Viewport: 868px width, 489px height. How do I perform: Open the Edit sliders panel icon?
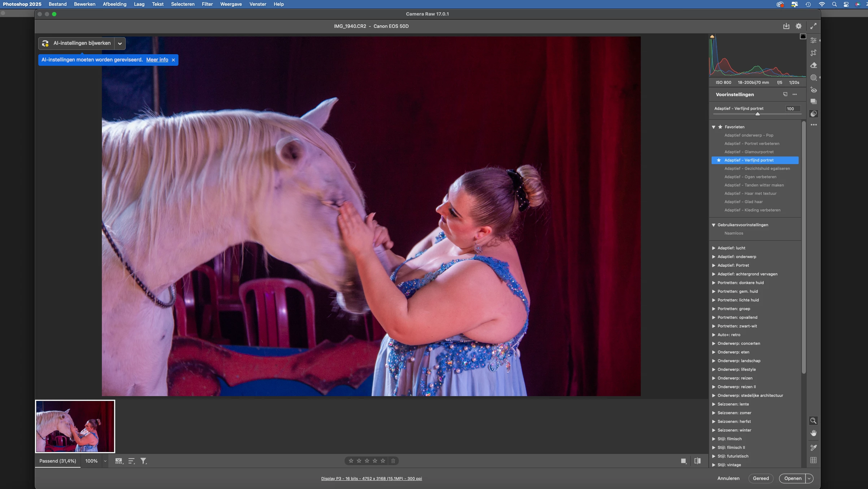(813, 40)
